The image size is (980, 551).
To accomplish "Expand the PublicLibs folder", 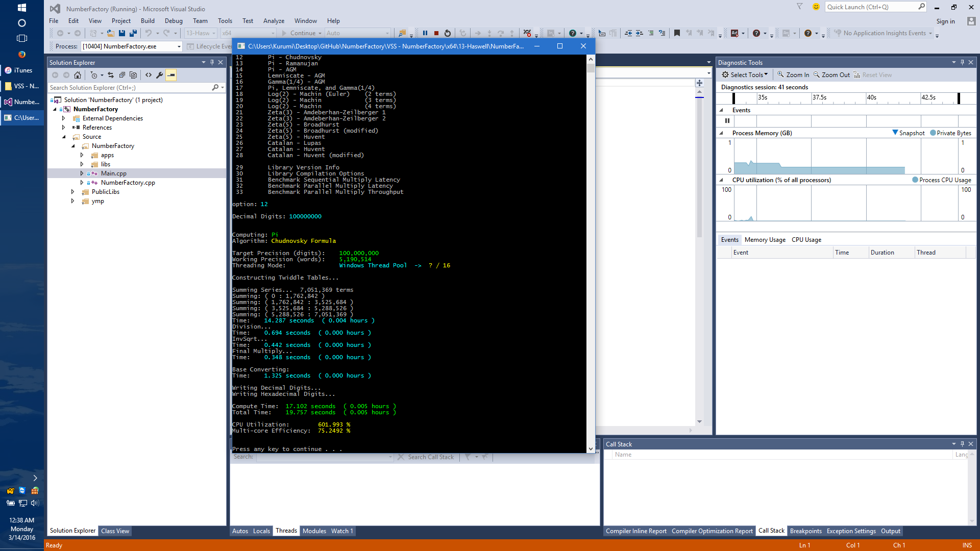I will (73, 192).
